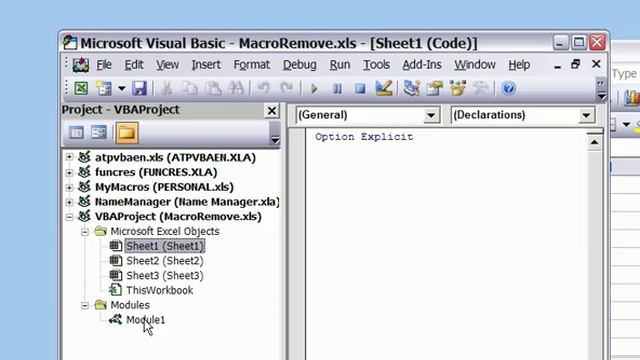Click the Redo toolbar icon
This screenshot has height=360, width=640.
pyautogui.click(x=287, y=88)
